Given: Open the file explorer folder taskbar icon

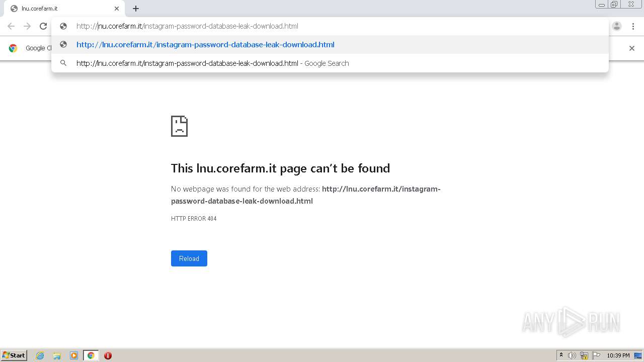Looking at the screenshot, I should (x=57, y=355).
